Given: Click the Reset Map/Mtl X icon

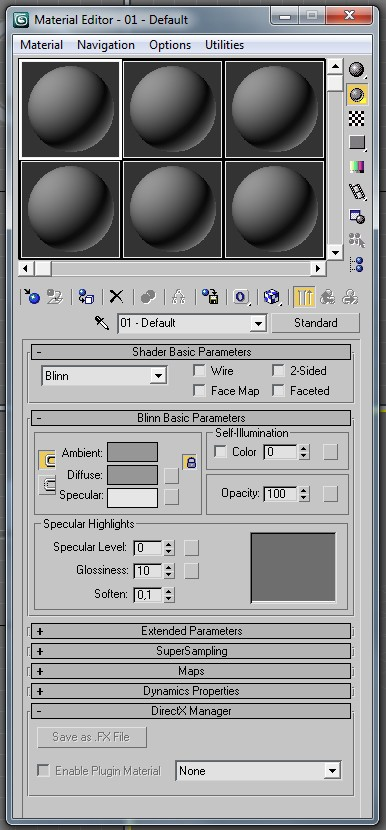Looking at the screenshot, I should [116, 297].
